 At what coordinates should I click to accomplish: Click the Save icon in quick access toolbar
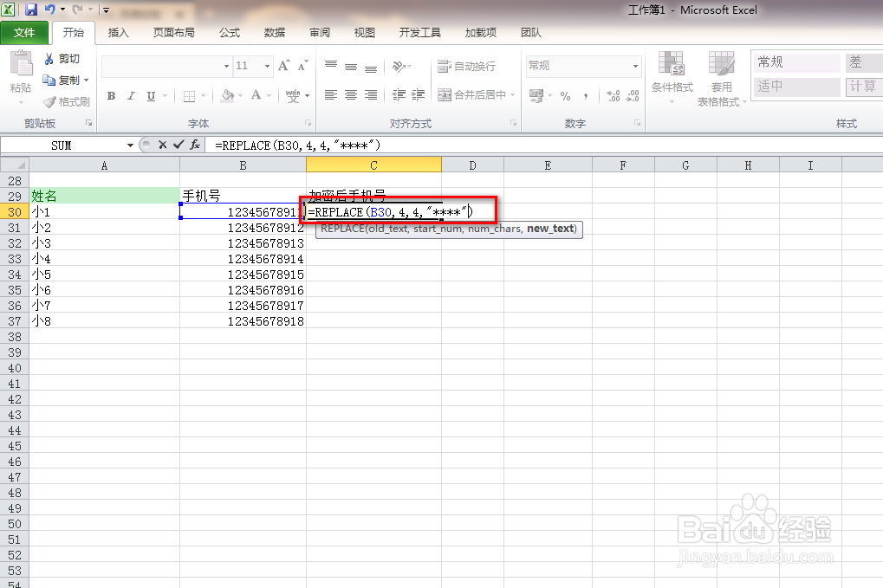pyautogui.click(x=31, y=10)
